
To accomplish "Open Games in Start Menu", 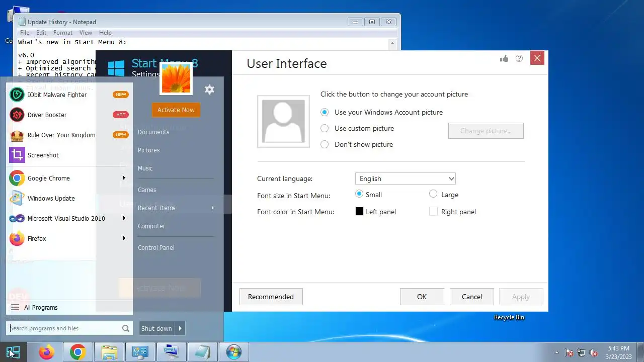I will [x=147, y=190].
